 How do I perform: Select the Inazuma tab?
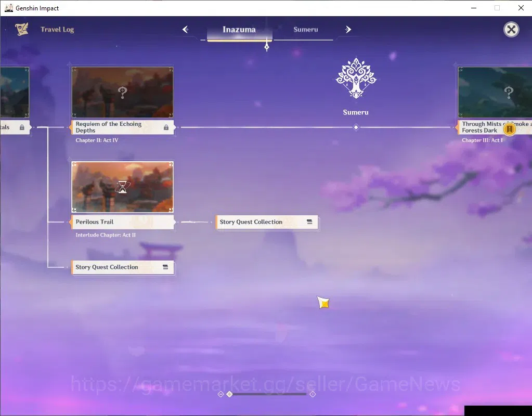click(239, 30)
